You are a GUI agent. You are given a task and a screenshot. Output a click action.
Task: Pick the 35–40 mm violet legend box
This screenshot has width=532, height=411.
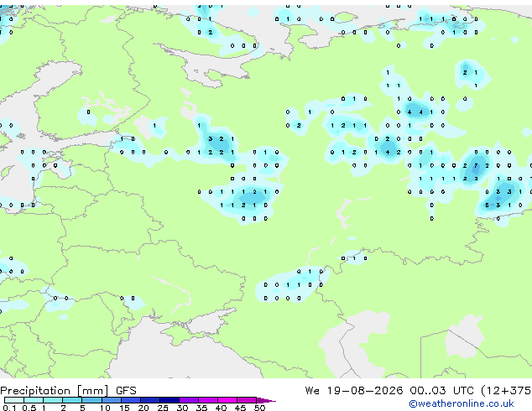[x=207, y=400]
